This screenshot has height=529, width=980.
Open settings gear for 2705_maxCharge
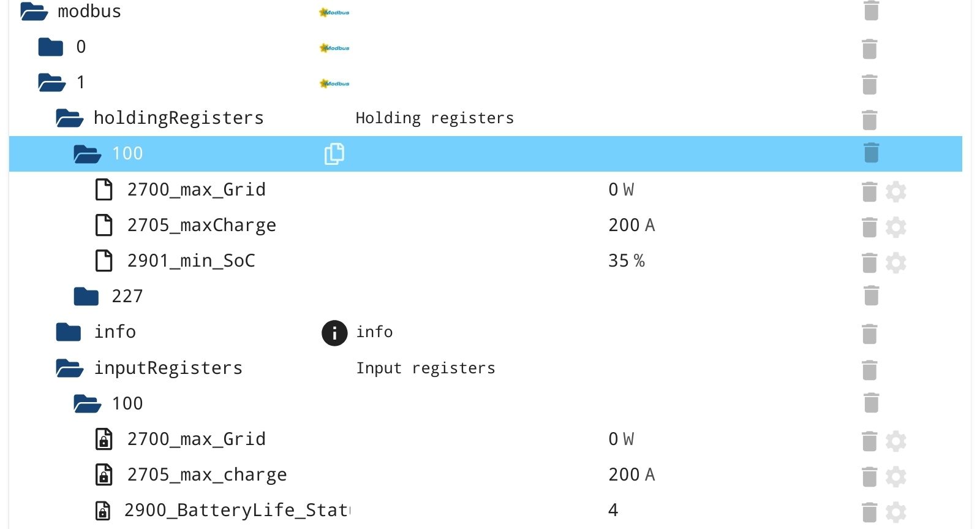coord(895,227)
